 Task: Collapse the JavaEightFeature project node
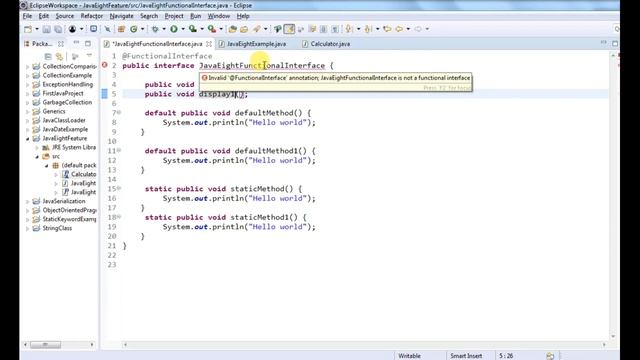coord(28,139)
